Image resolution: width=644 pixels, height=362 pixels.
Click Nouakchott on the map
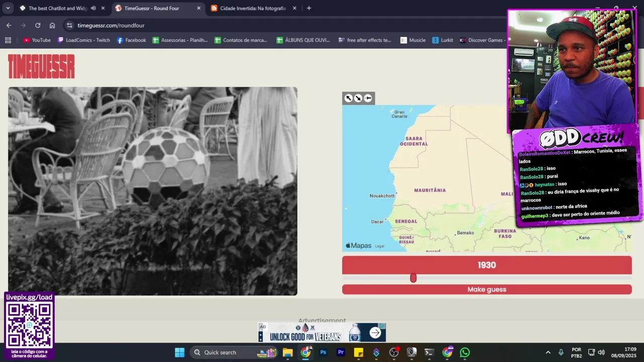tap(382, 196)
